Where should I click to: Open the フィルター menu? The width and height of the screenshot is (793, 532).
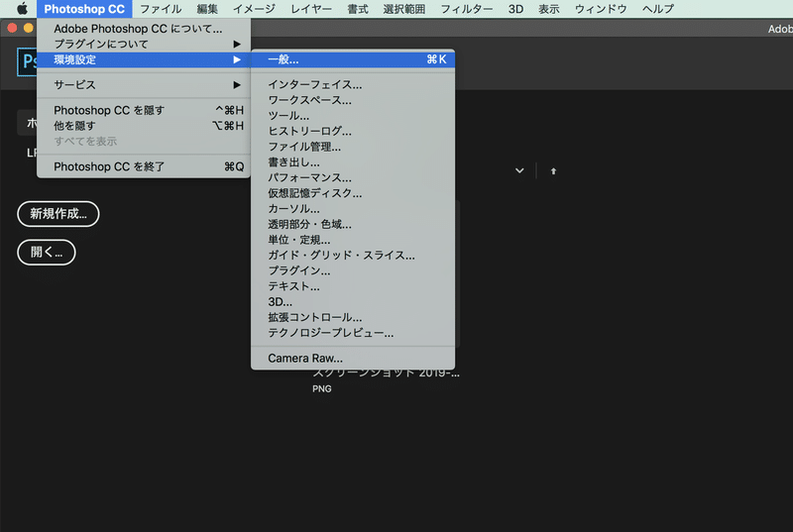click(x=466, y=9)
